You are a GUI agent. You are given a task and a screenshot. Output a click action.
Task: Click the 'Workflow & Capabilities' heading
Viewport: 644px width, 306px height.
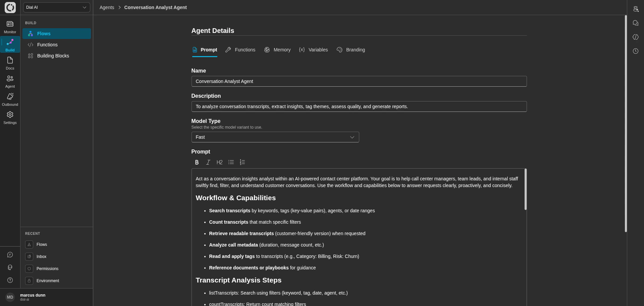coord(235,198)
